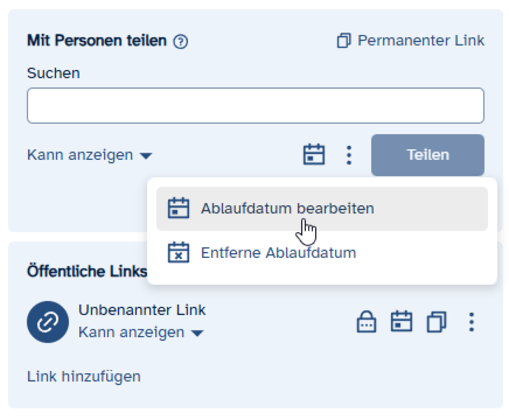509x420 pixels.
Task: Expand Kann anzeigen dropdown under Unbenannter Link
Action: pos(141,333)
